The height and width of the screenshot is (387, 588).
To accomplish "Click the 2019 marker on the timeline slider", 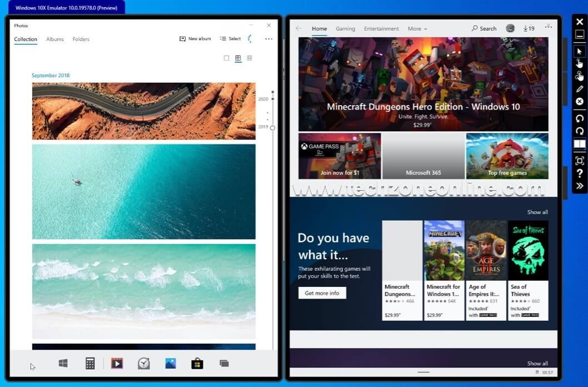I will (x=273, y=127).
